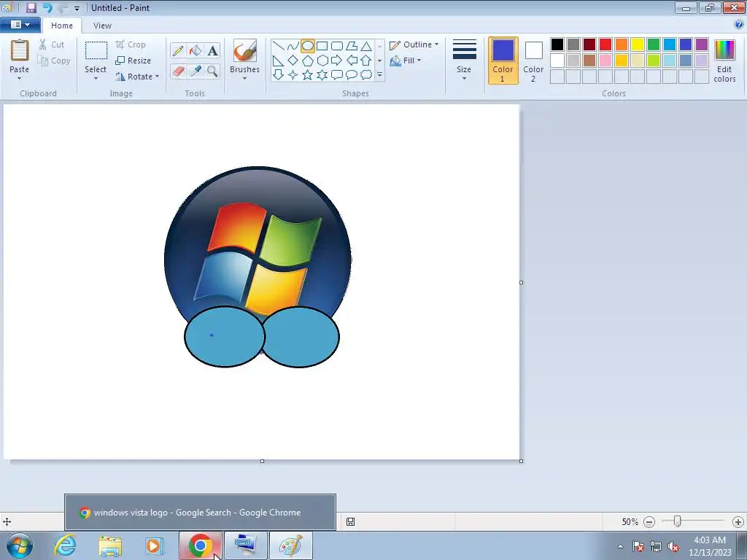Click the left blue ellipse on the canvas
This screenshot has width=747, height=560.
(225, 337)
